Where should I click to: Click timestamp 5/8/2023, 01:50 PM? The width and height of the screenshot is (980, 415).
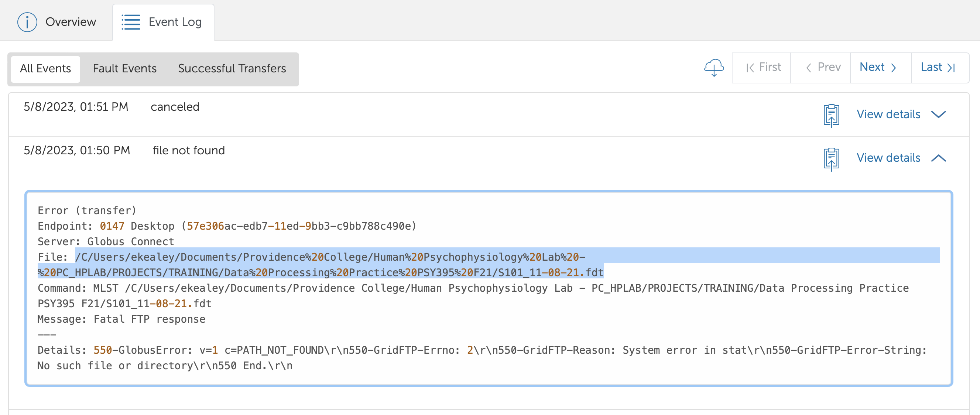[77, 151]
